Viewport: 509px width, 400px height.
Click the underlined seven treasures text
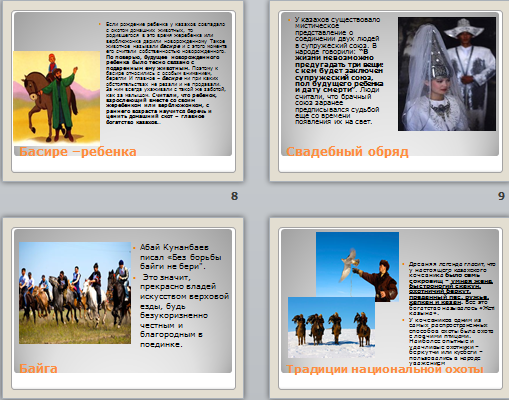[x=451, y=292]
